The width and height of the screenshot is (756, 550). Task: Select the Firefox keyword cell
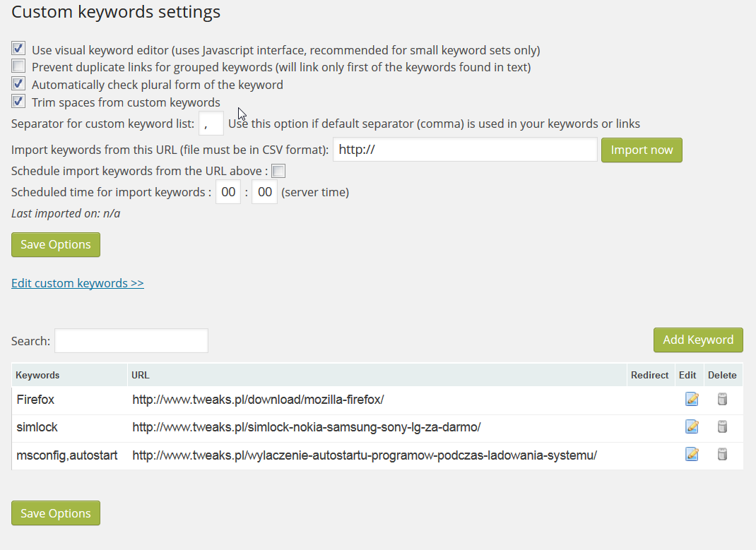70,400
